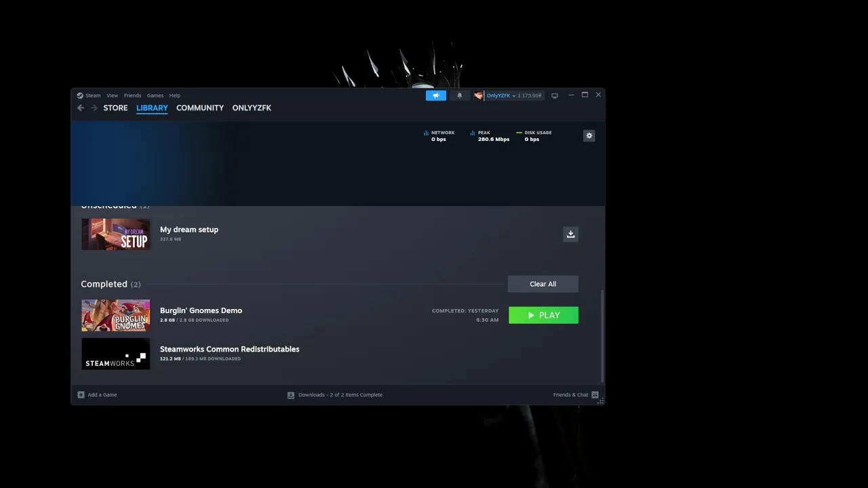Open the View menu
Screen dimensions: 868x488
(112, 96)
